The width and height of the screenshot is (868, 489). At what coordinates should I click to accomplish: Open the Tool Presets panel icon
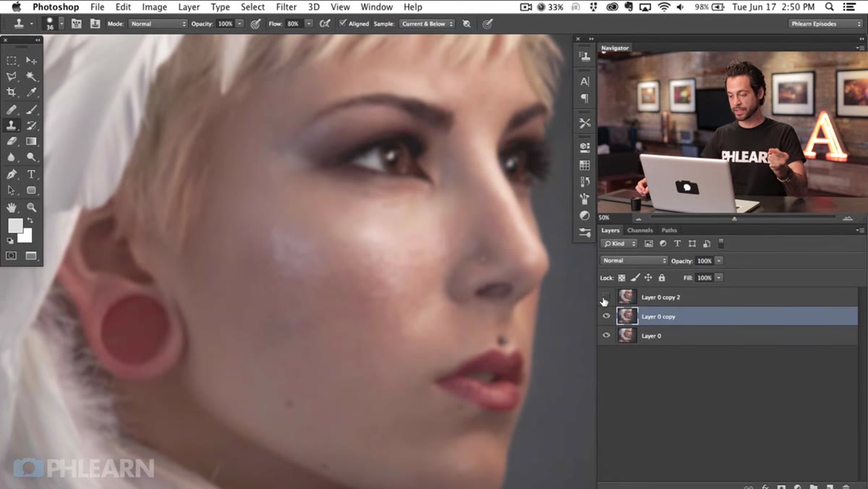(x=584, y=124)
